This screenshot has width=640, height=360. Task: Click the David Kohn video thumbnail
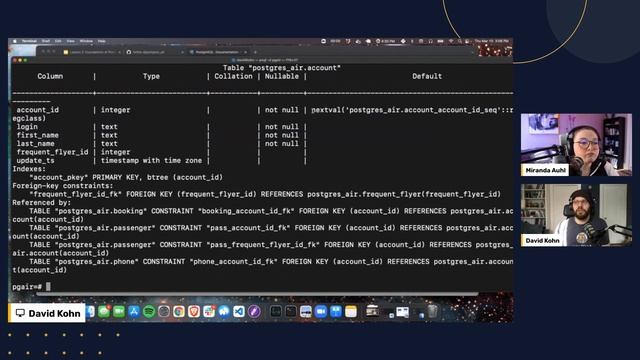(x=576, y=215)
